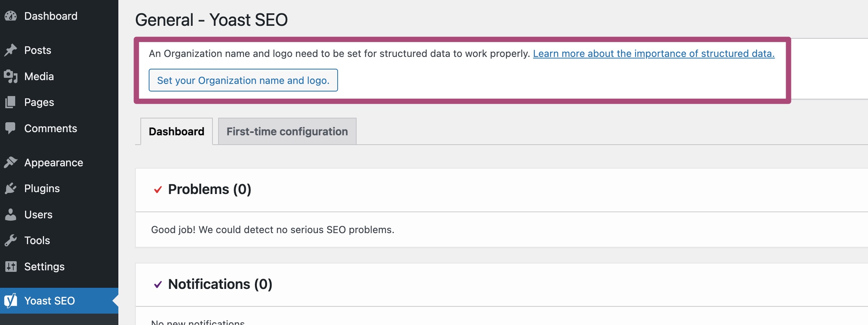Select the Yoast SEO menu item
868x325 pixels.
tap(59, 301)
